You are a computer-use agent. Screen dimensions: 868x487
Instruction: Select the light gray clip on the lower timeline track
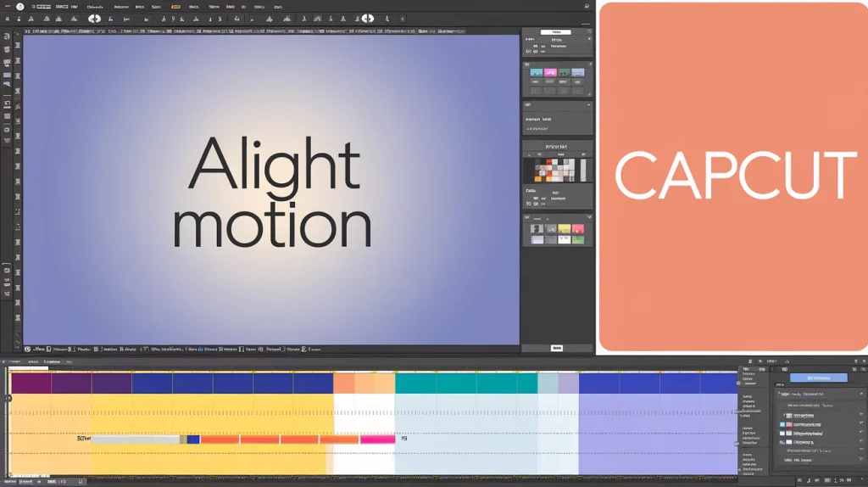click(136, 439)
